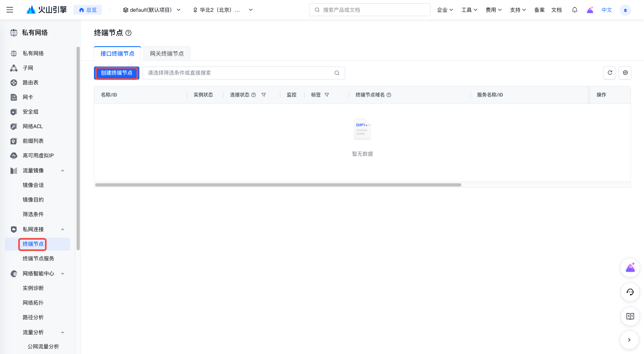Open 网络拓扑 in sidebar
Viewport: 644px width, 354px height.
click(x=33, y=303)
